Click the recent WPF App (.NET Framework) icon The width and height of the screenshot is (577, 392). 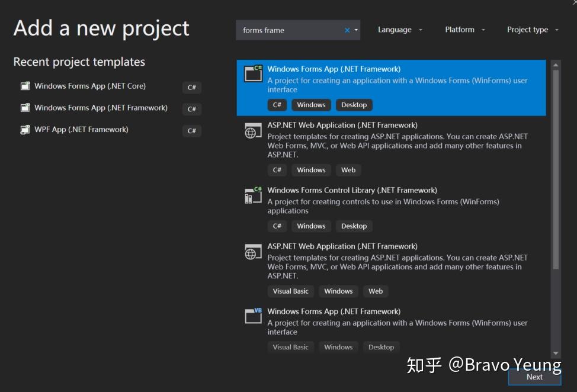click(25, 130)
